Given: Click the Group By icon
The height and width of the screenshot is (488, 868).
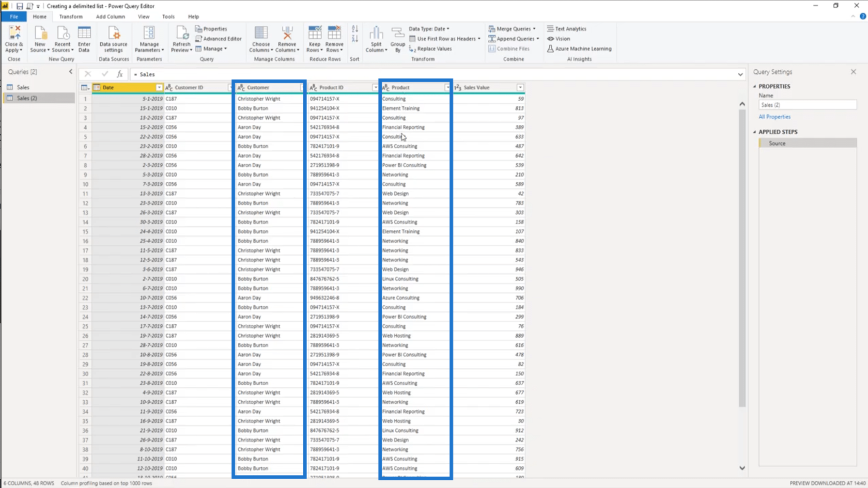Looking at the screenshot, I should [x=398, y=33].
